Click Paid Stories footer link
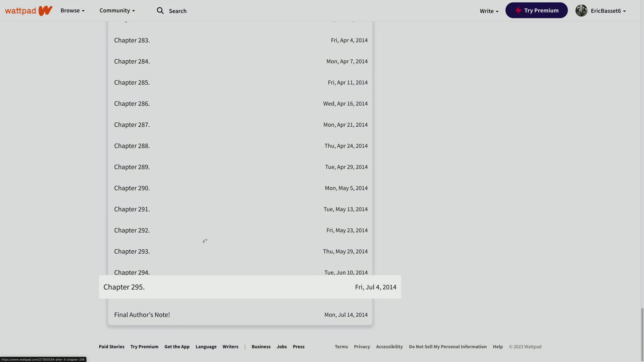The width and height of the screenshot is (644, 362). pyautogui.click(x=111, y=347)
